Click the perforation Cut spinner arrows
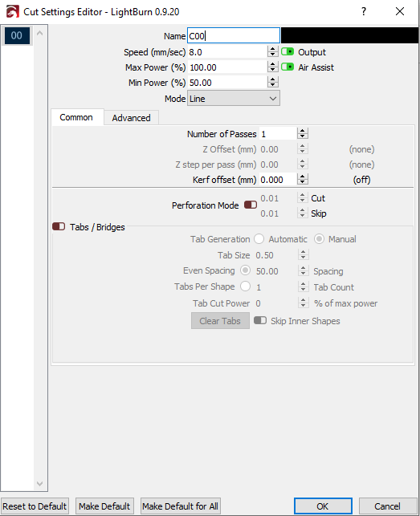The width and height of the screenshot is (420, 516). pyautogui.click(x=303, y=198)
